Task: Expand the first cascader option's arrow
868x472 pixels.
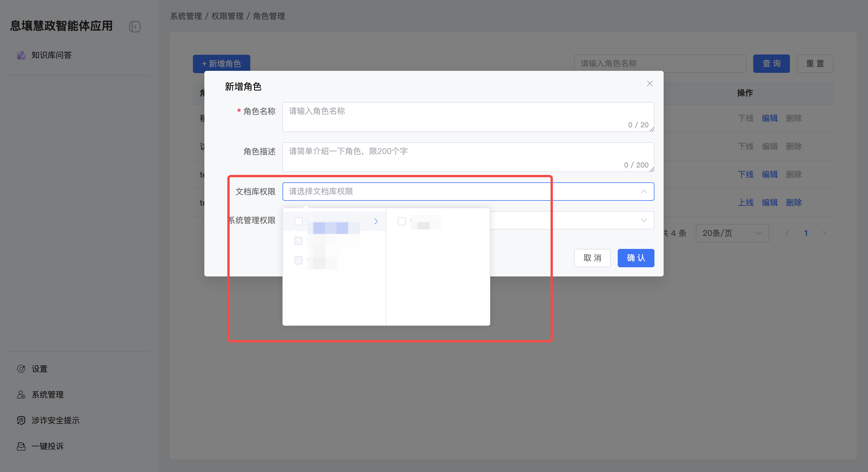Action: [x=376, y=221]
